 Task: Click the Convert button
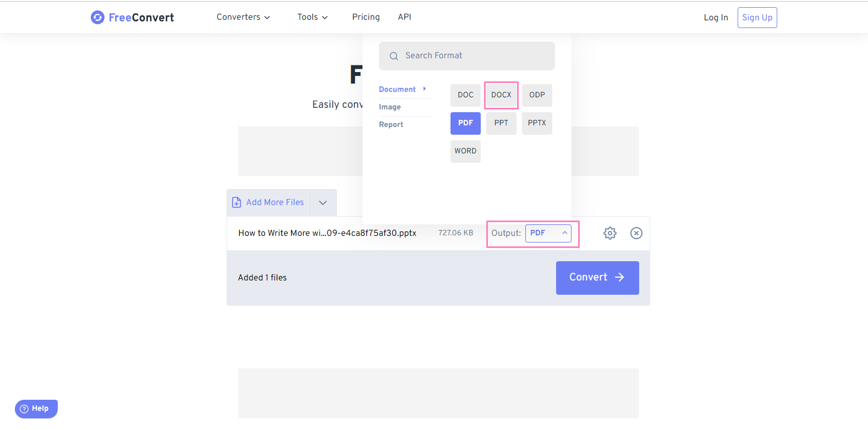click(x=597, y=277)
